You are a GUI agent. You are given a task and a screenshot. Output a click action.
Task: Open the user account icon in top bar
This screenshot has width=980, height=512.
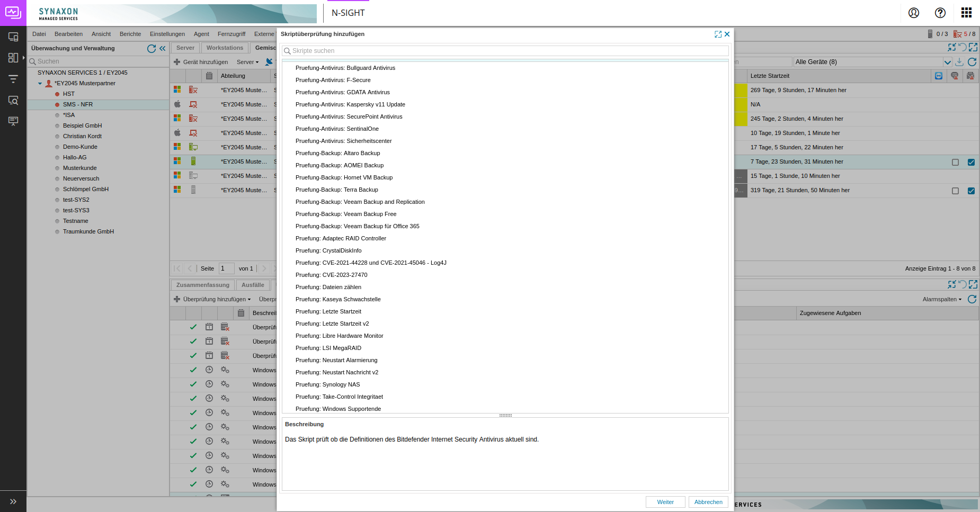click(914, 13)
